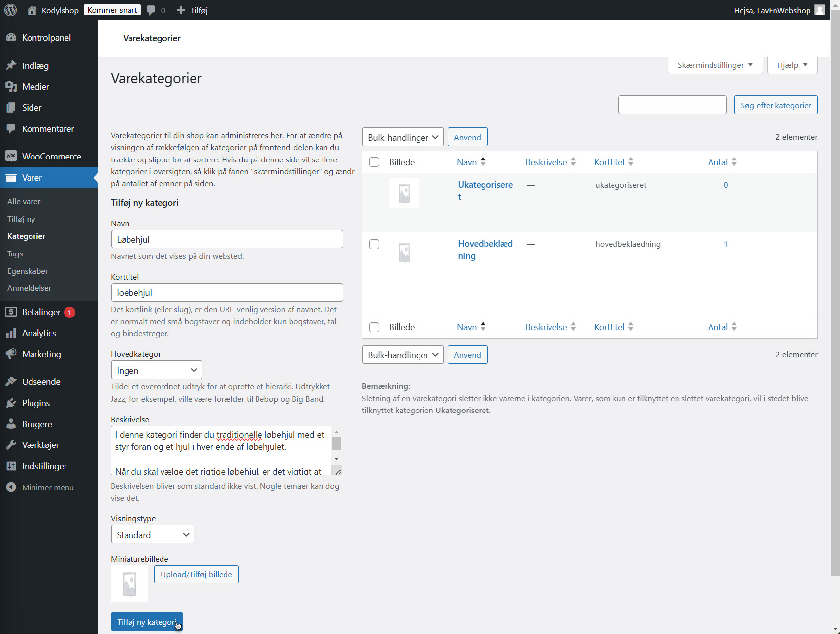This screenshot has width=840, height=634.
Task: Toggle the select-all checkbox in table footer
Action: (x=374, y=327)
